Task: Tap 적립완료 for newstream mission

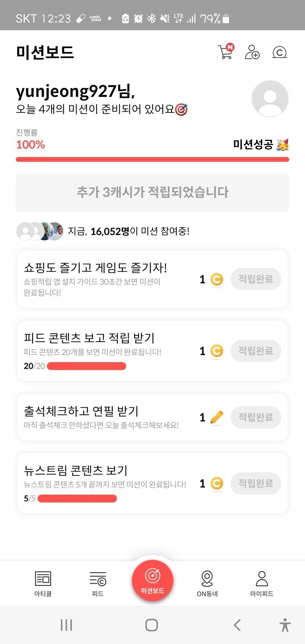Action: [256, 483]
